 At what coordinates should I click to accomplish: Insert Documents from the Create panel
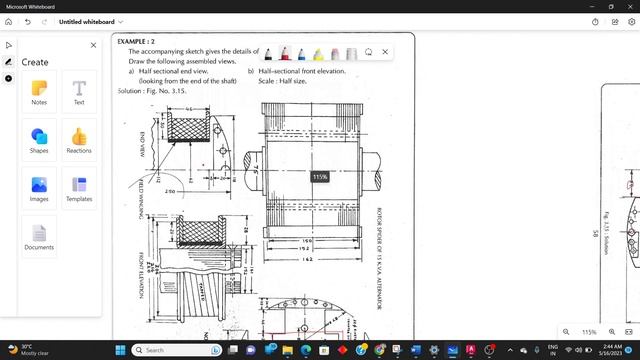click(x=39, y=237)
